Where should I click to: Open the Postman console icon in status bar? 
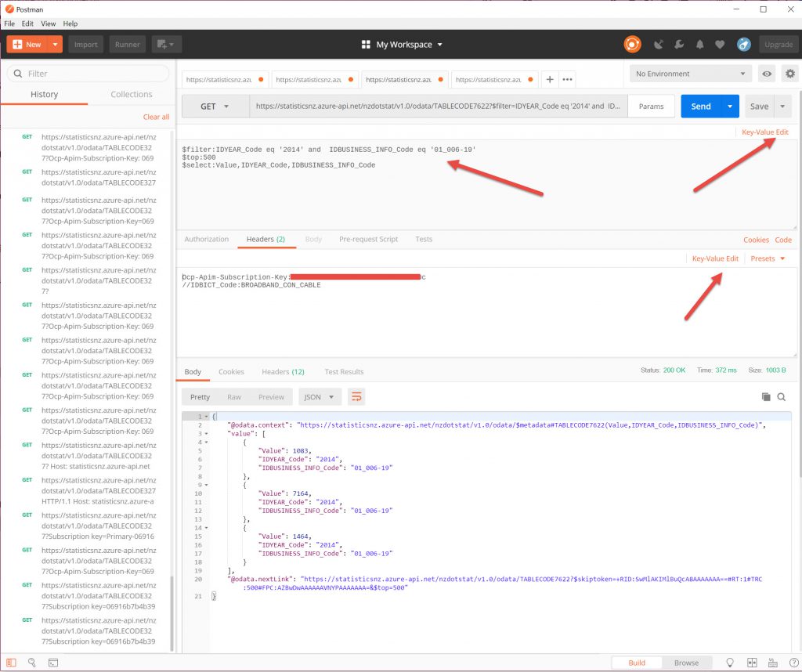click(53, 663)
